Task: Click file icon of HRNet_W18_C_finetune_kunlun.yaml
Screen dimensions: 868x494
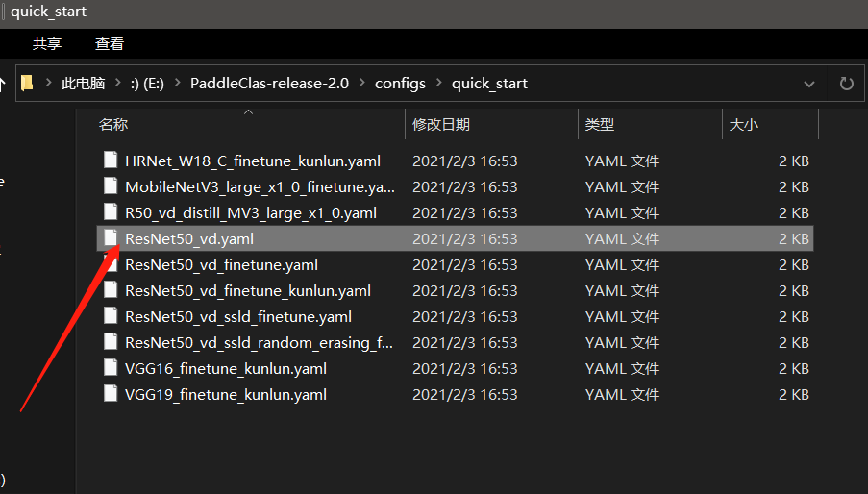Action: 111,160
